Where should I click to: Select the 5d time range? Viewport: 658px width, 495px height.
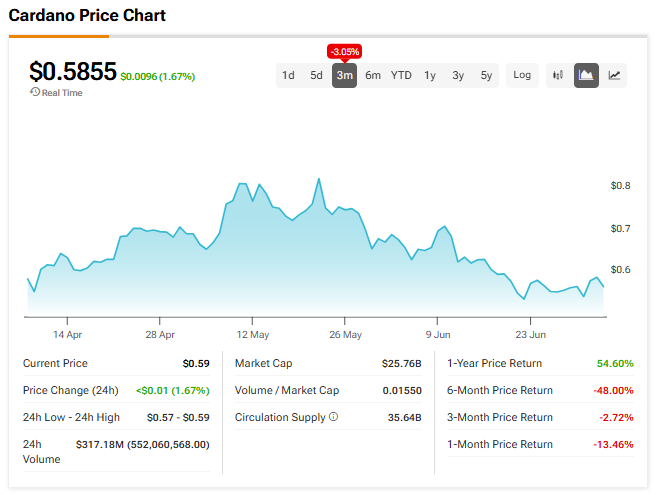[x=316, y=75]
